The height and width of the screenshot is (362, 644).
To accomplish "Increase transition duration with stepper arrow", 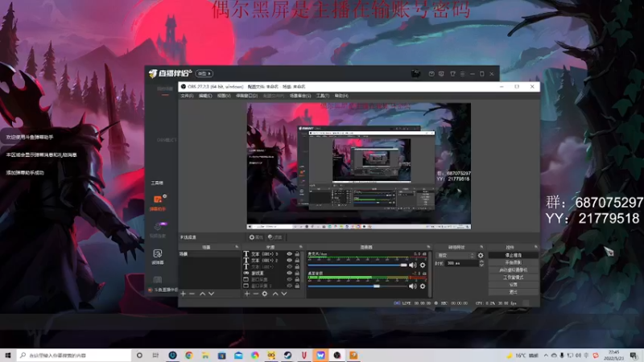I will (481, 262).
